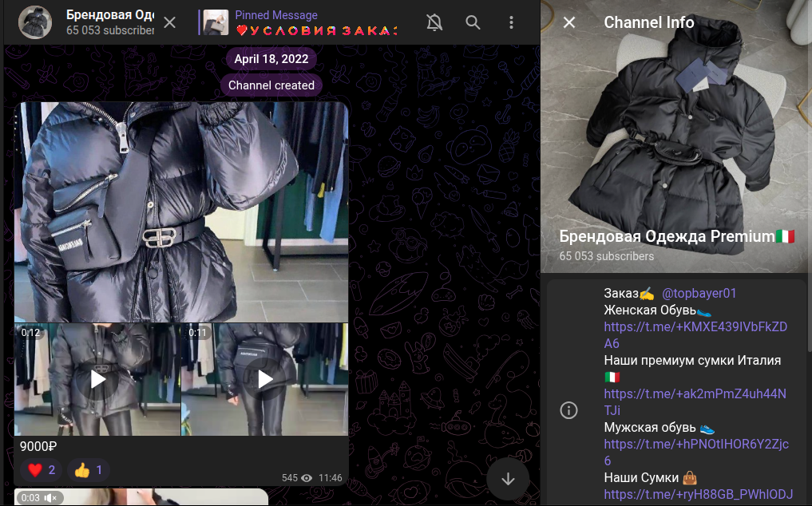Viewport: 812px width, 506px height.
Task: Open the large jacket photo in post
Action: (181, 211)
